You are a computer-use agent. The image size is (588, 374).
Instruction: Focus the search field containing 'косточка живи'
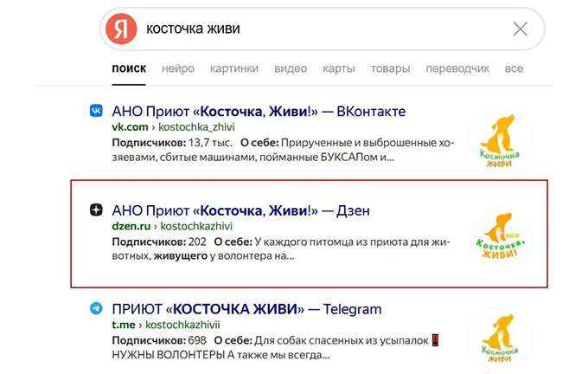click(x=323, y=29)
